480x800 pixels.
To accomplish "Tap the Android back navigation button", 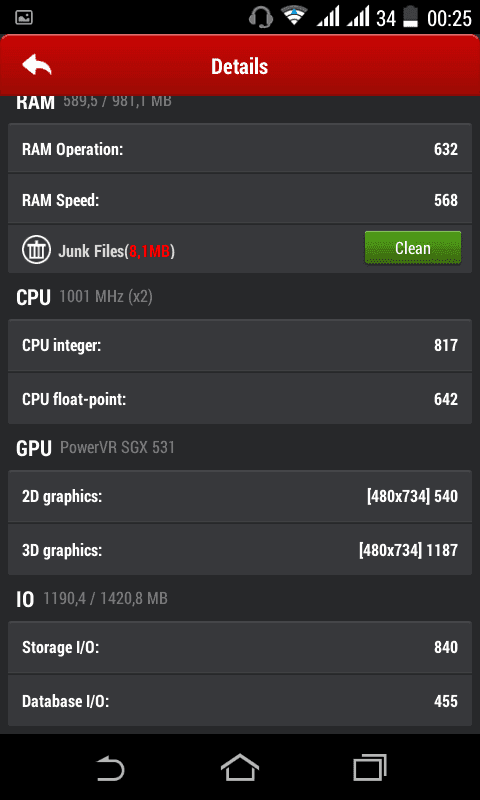I will 111,767.
